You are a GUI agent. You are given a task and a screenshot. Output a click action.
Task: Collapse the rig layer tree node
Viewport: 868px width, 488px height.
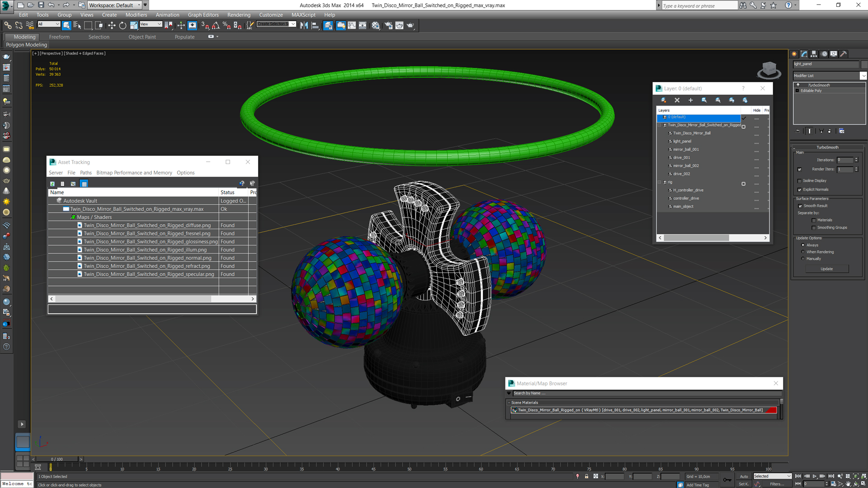click(x=660, y=183)
